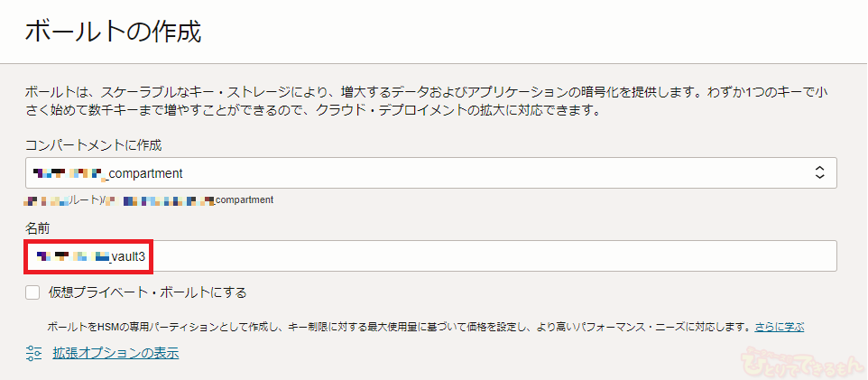Viewport: 868px width, 380px height.
Task: Click into the 名前 input field
Action: coord(431,256)
